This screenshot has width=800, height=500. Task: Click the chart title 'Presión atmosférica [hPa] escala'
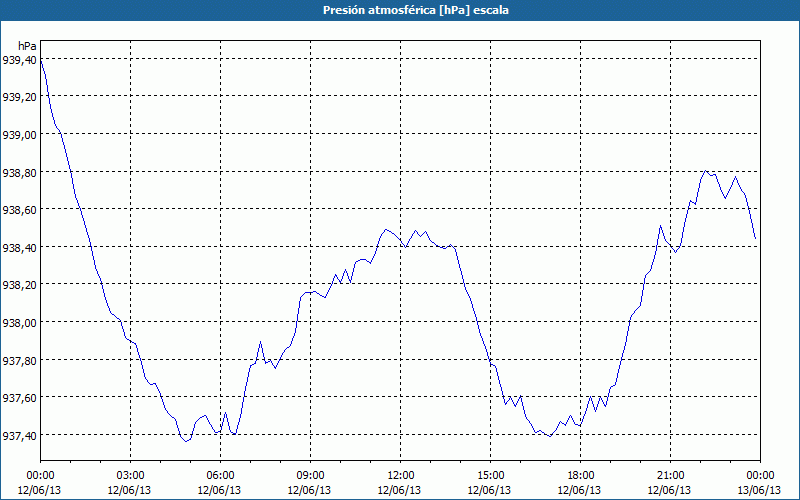(416, 10)
